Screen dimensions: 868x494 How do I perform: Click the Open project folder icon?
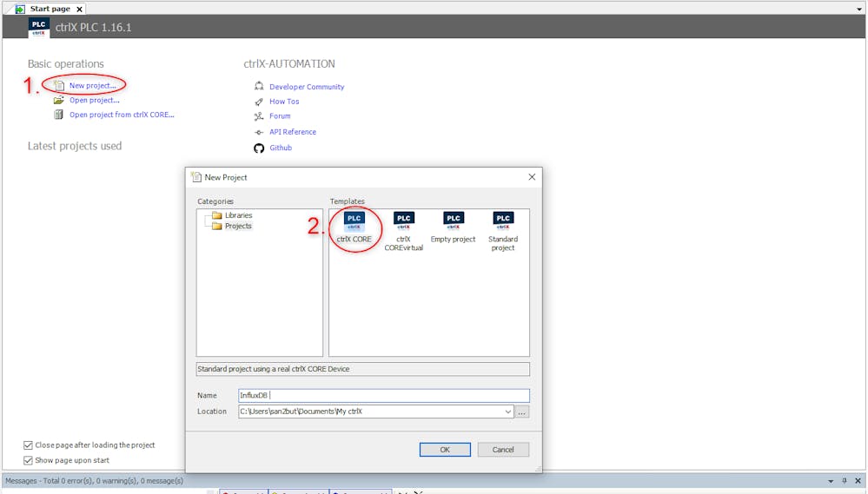tap(59, 100)
